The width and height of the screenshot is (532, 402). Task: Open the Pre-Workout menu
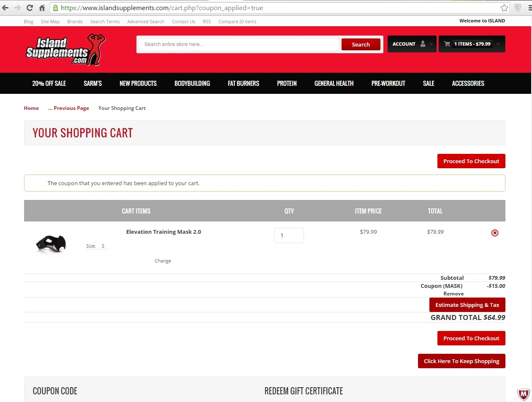(388, 83)
